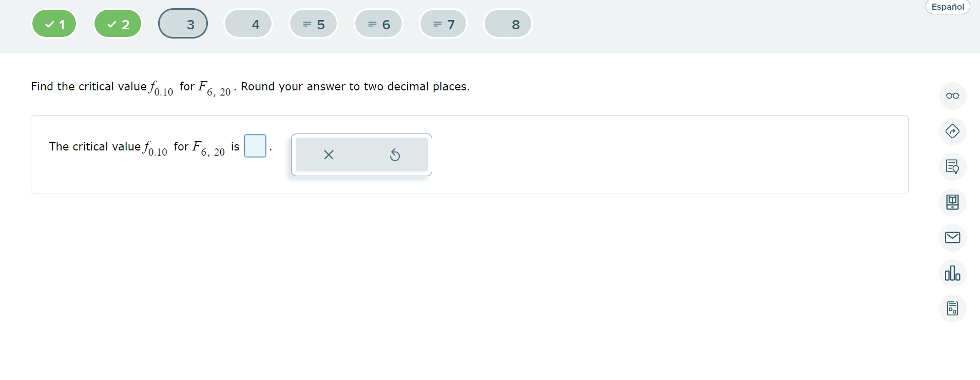Open the calculator icon in sidebar

point(953,308)
